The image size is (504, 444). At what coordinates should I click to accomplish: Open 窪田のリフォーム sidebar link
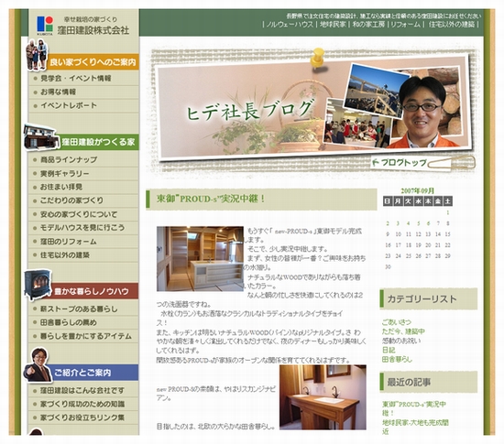pyautogui.click(x=68, y=242)
